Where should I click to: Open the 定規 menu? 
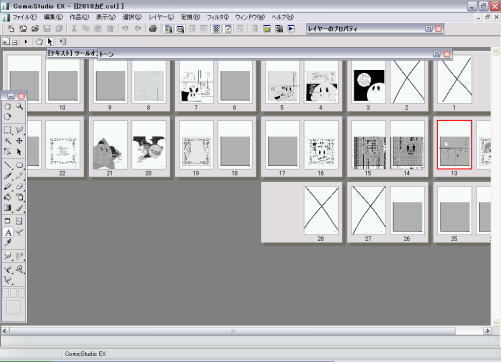point(190,17)
